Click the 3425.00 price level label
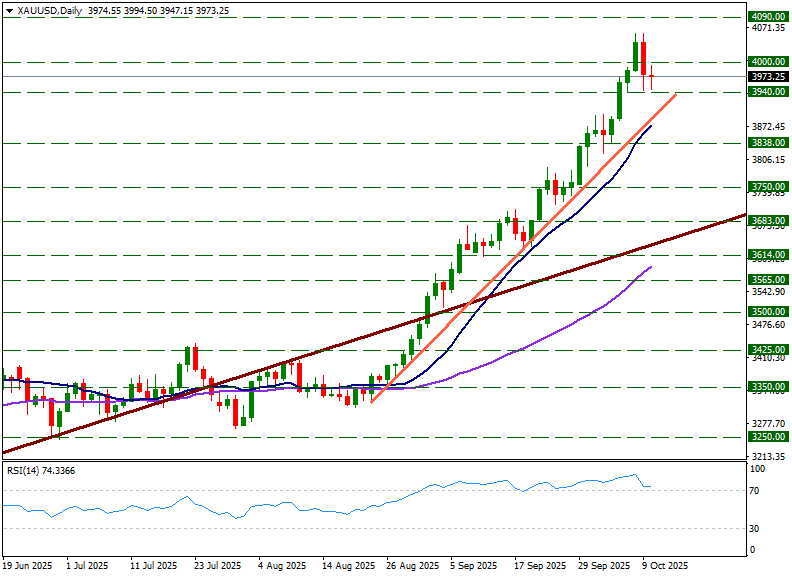The height and width of the screenshot is (577, 792). 766,350
